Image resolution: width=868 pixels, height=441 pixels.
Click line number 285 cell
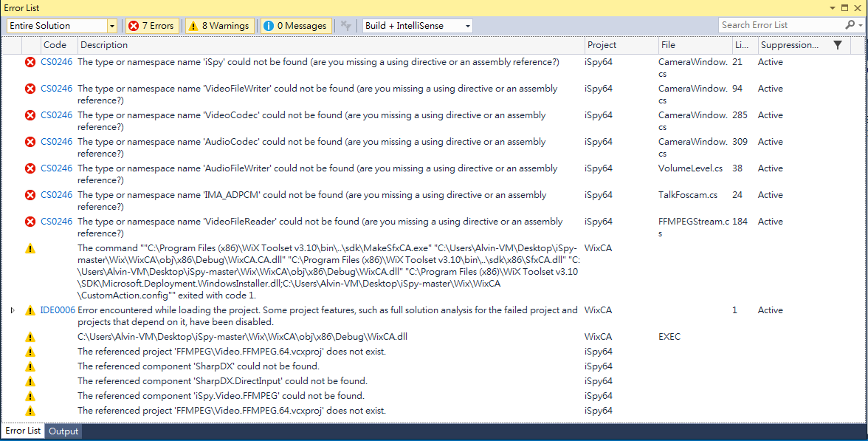(740, 115)
